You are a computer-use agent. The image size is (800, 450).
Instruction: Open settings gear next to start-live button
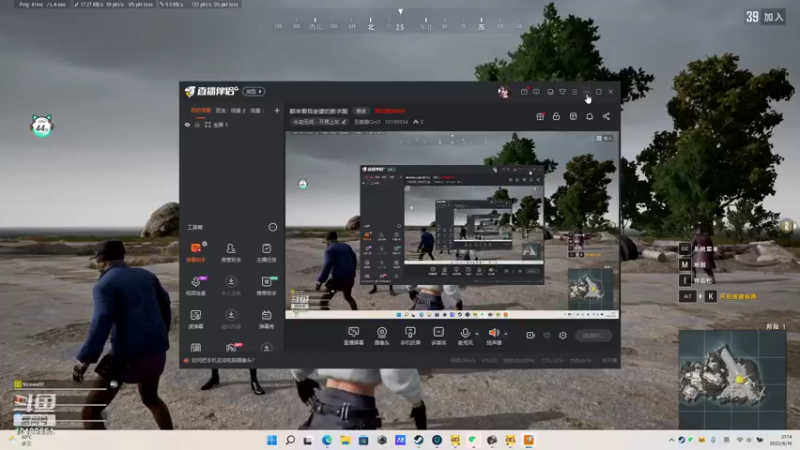[x=563, y=335]
